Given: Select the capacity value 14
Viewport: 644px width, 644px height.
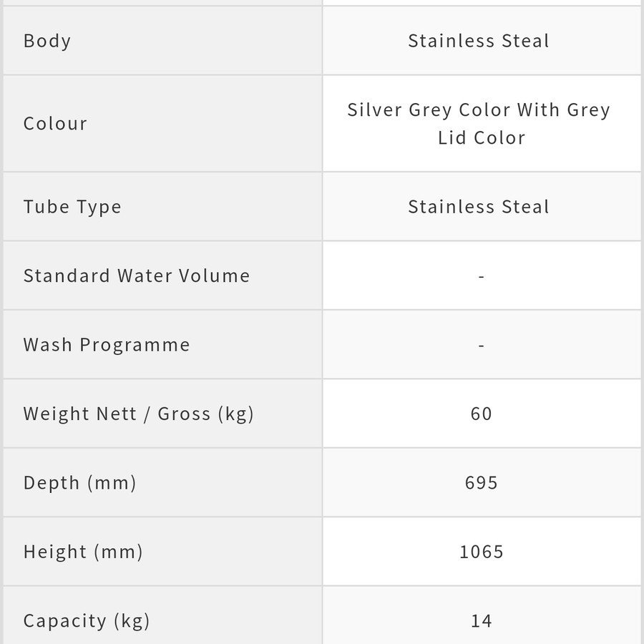Looking at the screenshot, I should 482,620.
